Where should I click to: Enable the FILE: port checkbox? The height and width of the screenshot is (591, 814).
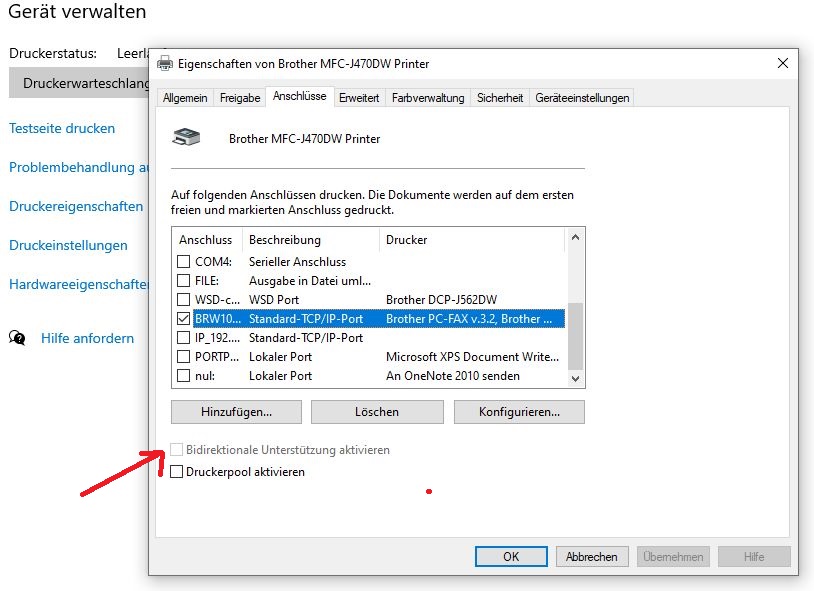[183, 281]
